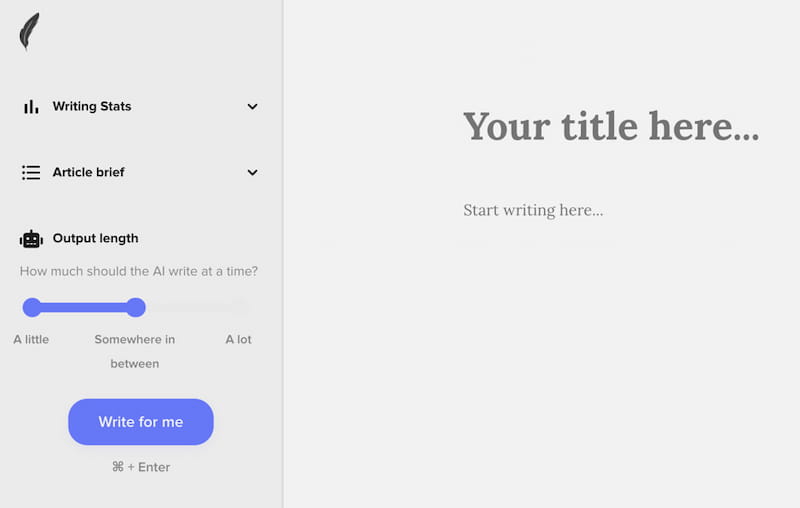This screenshot has height=508, width=800.
Task: Expand the Article brief chevron
Action: pos(252,172)
